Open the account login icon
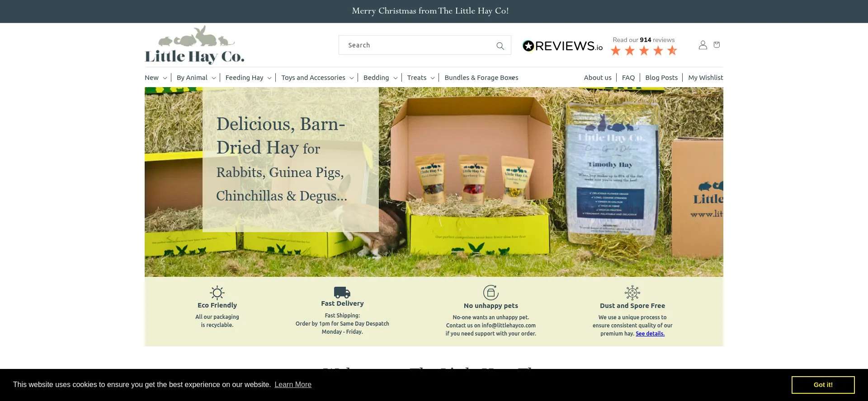868x401 pixels. 703,45
